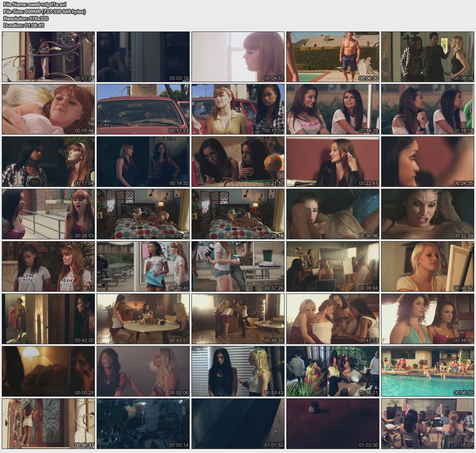Click the art class thumbnail at 00:39:04
The width and height of the screenshot is (476, 453).
click(x=332, y=266)
